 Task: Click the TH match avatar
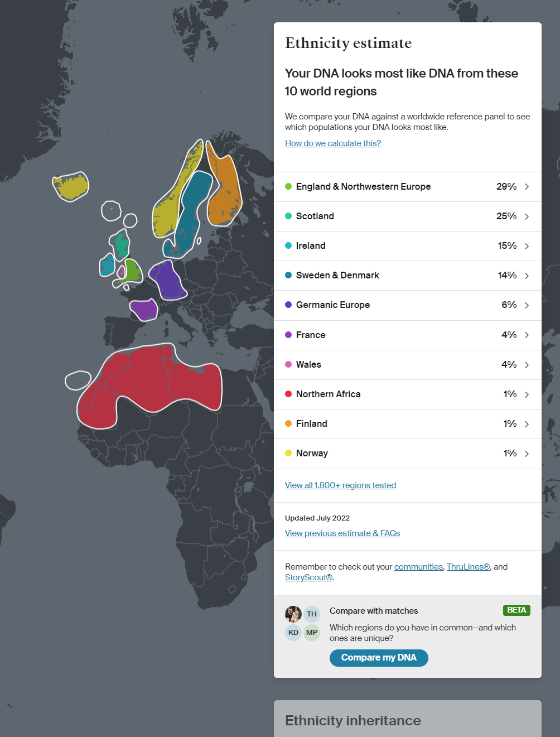pos(311,614)
